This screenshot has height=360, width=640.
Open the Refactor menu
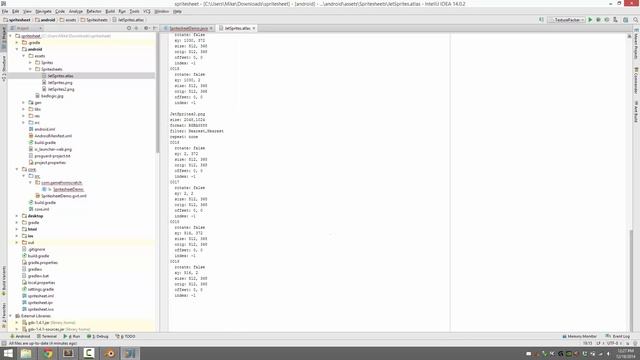pos(94,11)
